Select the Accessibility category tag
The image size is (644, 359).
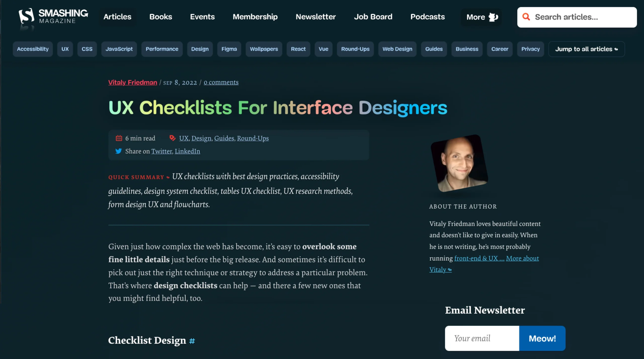click(33, 49)
